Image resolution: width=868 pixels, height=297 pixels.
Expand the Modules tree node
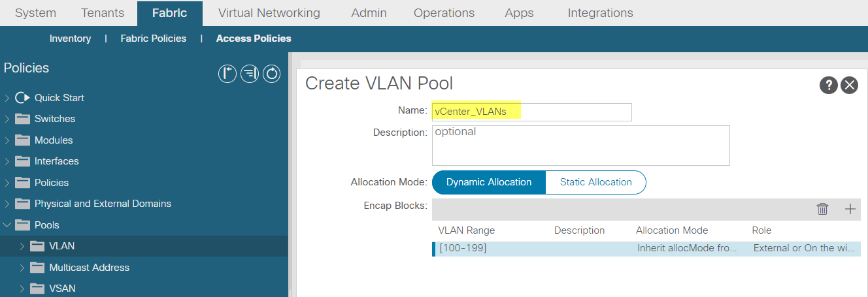[x=7, y=140]
